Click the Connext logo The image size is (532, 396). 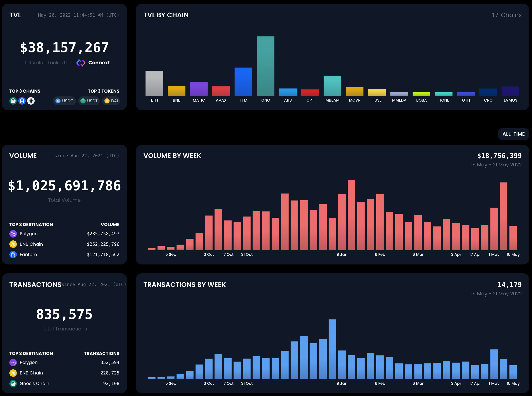pyautogui.click(x=81, y=63)
